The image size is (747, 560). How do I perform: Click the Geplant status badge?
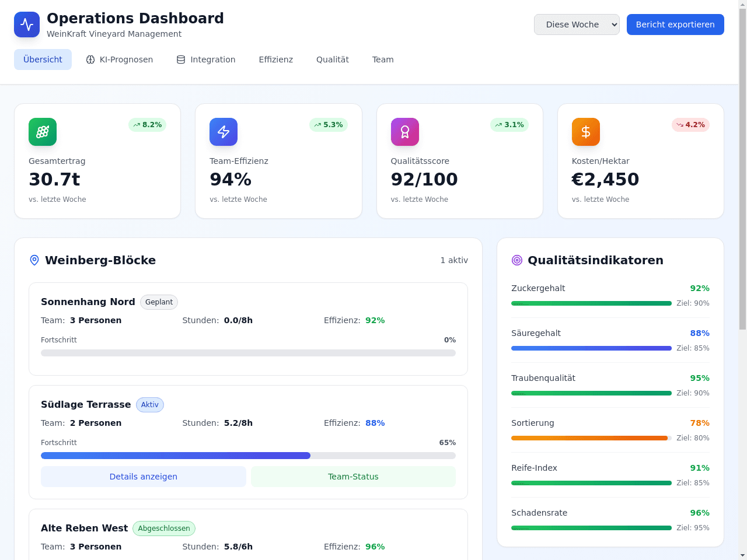[x=159, y=302]
